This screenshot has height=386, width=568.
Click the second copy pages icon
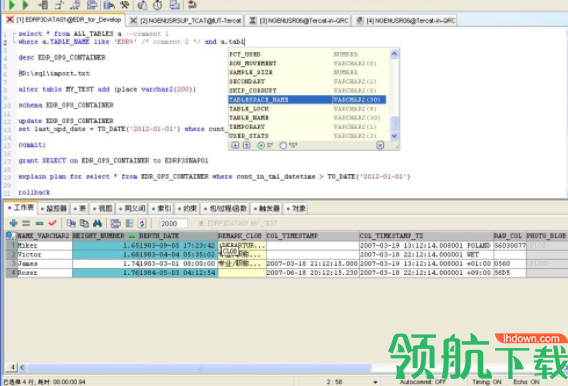pyautogui.click(x=84, y=223)
